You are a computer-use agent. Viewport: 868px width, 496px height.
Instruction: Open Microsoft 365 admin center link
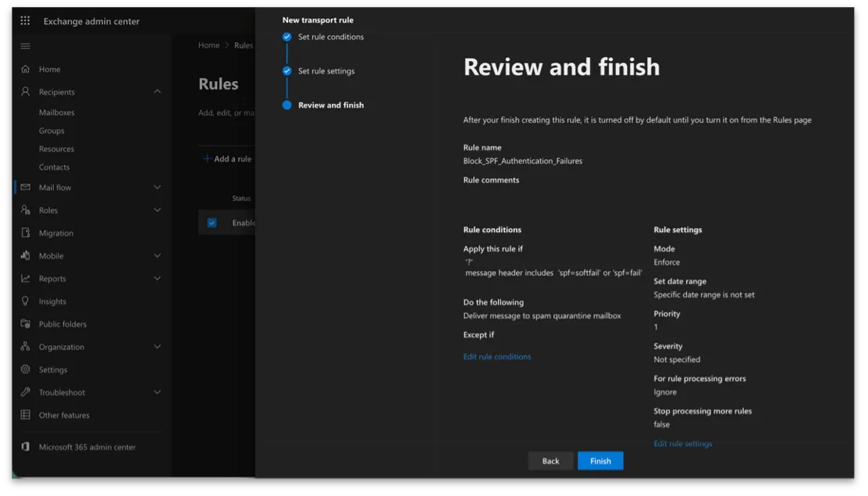[x=87, y=448]
